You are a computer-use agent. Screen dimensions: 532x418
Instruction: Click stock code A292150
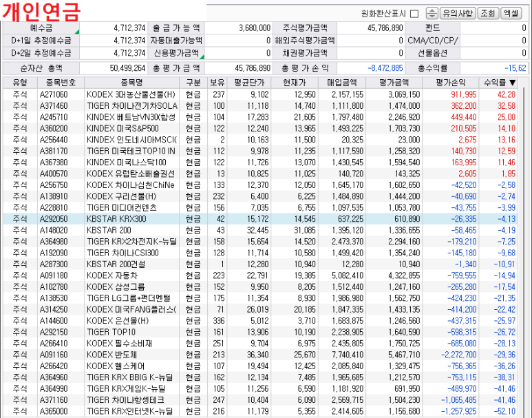[x=54, y=332]
